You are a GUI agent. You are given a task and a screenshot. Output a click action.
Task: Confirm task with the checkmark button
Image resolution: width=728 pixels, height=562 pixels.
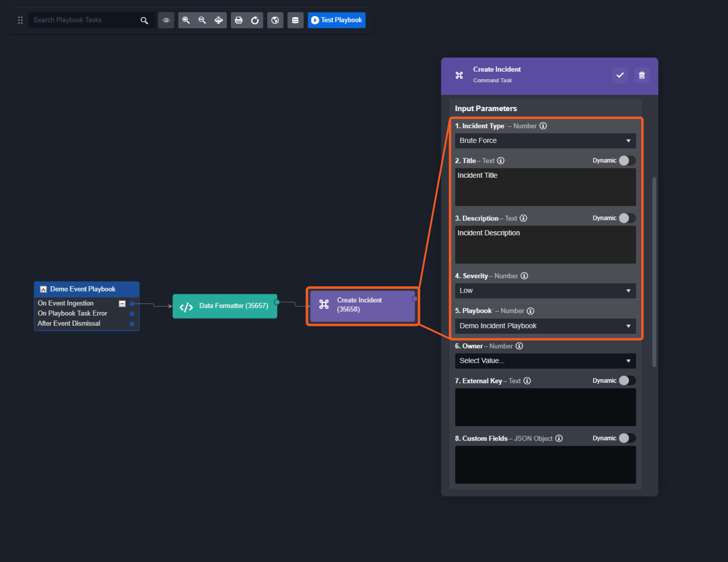pos(620,75)
